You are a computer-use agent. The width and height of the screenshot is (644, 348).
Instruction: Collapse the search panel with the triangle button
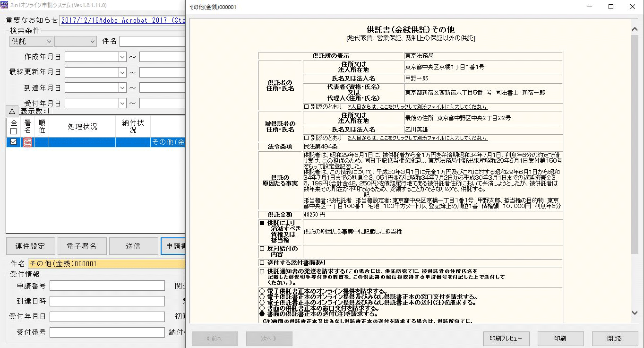12,111
